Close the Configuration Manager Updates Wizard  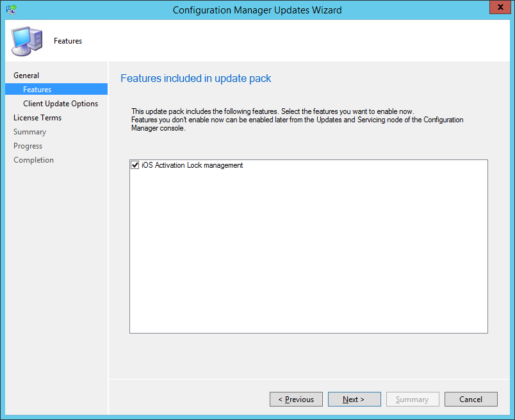tap(500, 7)
